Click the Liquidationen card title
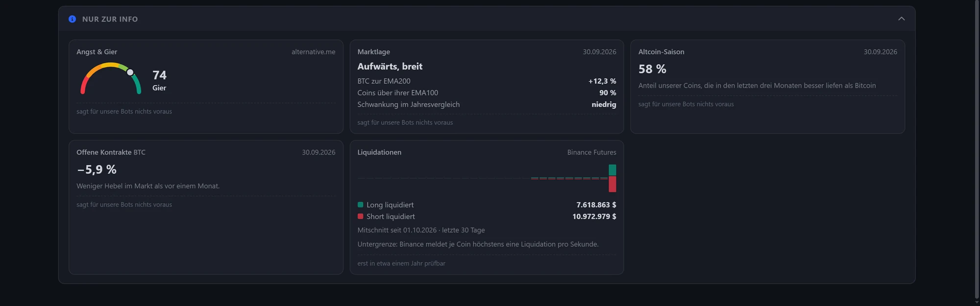 (379, 152)
